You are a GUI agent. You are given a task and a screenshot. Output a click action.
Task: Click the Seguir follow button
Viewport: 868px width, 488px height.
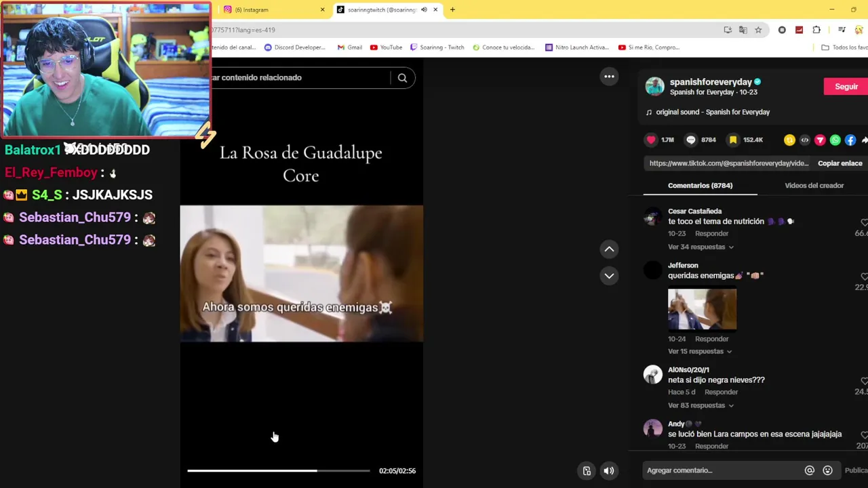point(846,86)
